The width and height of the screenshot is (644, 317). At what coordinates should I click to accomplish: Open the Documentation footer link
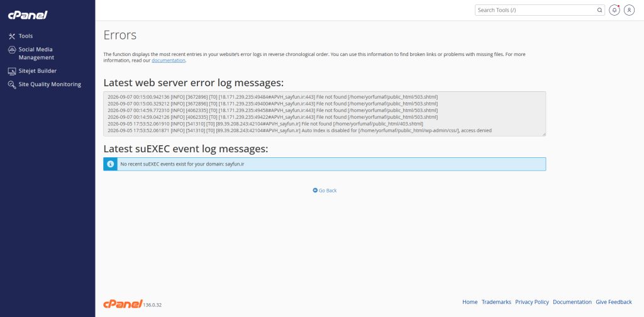pos(572,302)
